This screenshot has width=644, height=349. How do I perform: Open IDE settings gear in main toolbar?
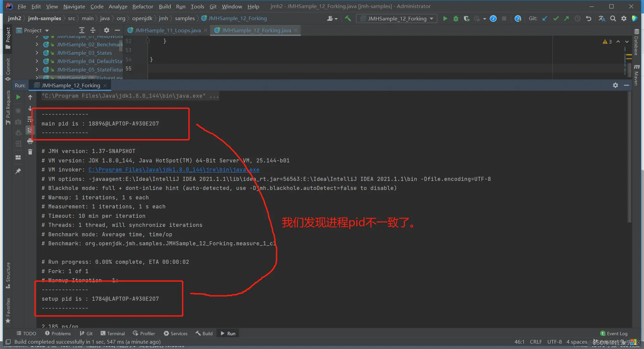pos(624,18)
